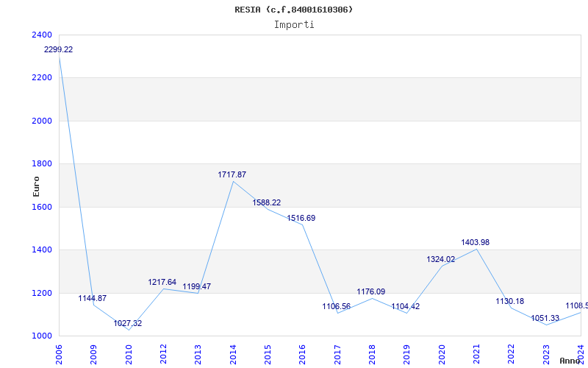
Task: Click the y-axis tick 1800
Action: coord(43,163)
